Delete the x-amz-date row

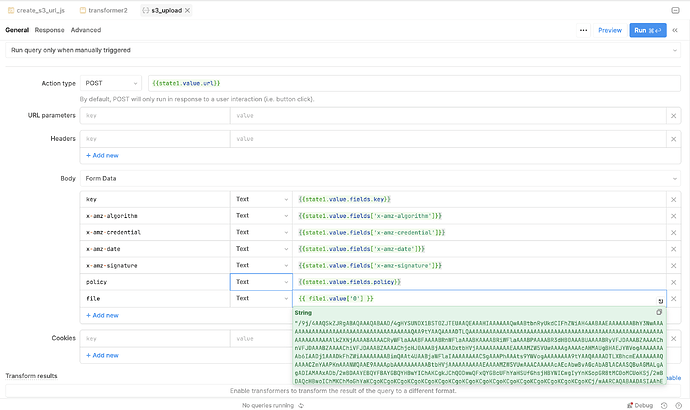coord(673,249)
